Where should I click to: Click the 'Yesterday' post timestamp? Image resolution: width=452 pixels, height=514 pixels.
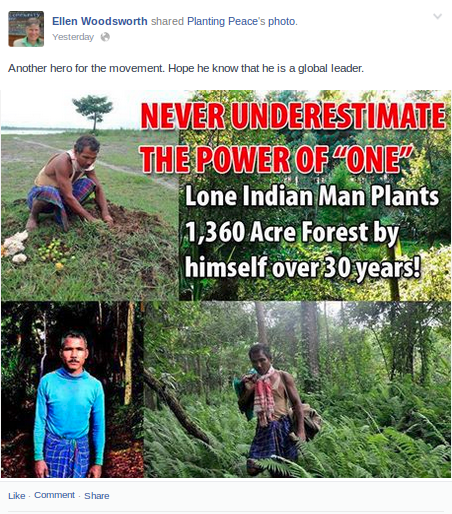click(x=73, y=37)
